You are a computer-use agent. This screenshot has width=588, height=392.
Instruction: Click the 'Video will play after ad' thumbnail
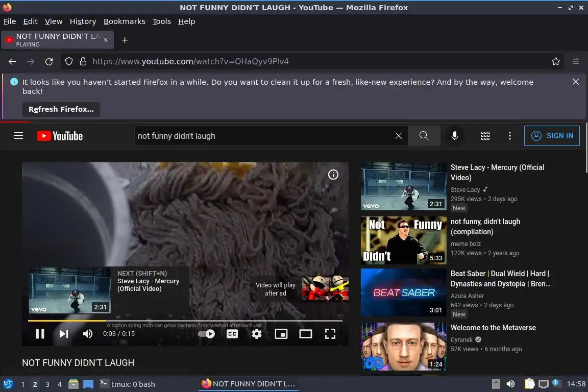[x=325, y=288]
